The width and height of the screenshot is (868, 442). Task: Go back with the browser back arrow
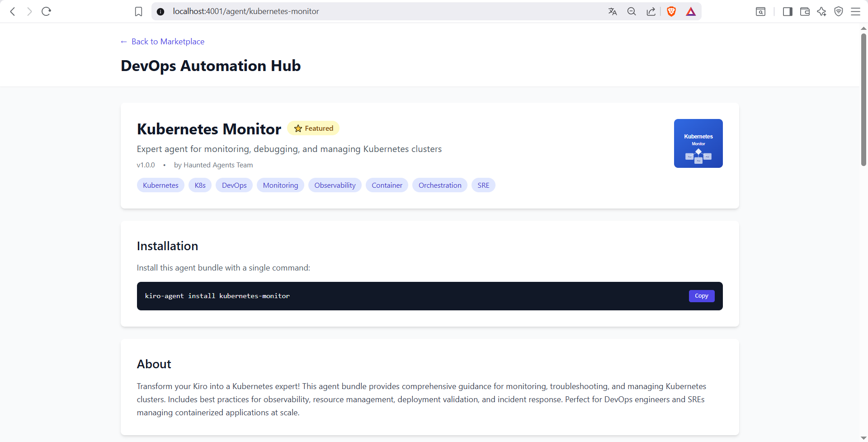click(13, 11)
